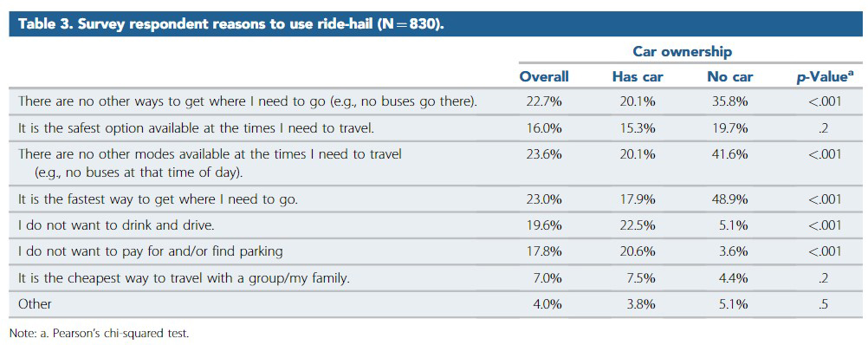
Task: Click the Other row label
Action: click(35, 304)
